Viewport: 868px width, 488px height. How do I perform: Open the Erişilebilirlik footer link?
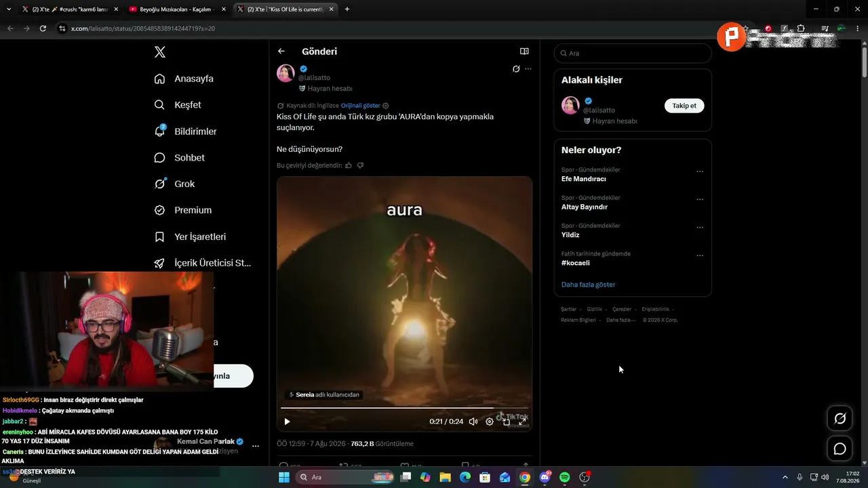pyautogui.click(x=655, y=309)
